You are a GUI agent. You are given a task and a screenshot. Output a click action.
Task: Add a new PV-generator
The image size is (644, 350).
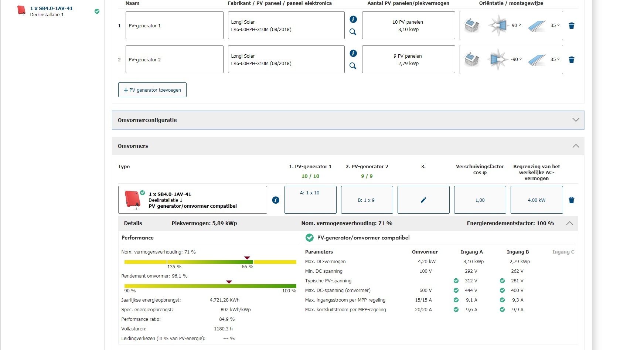[152, 90]
